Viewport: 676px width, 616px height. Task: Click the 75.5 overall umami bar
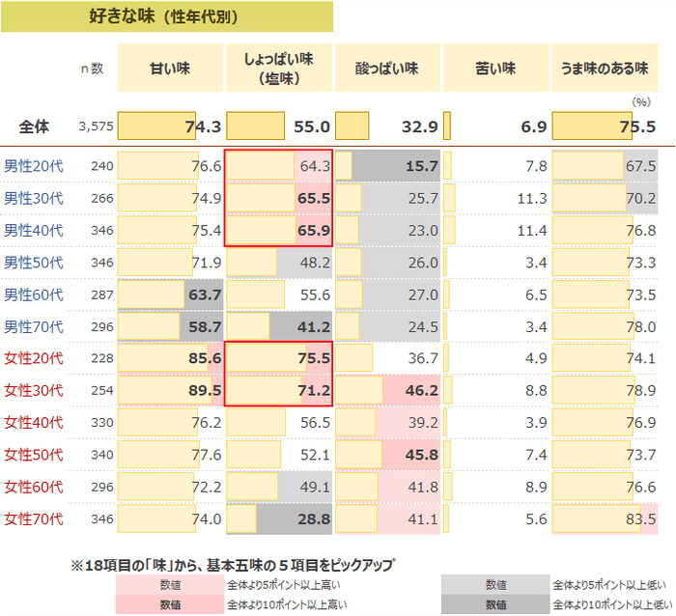[606, 126]
